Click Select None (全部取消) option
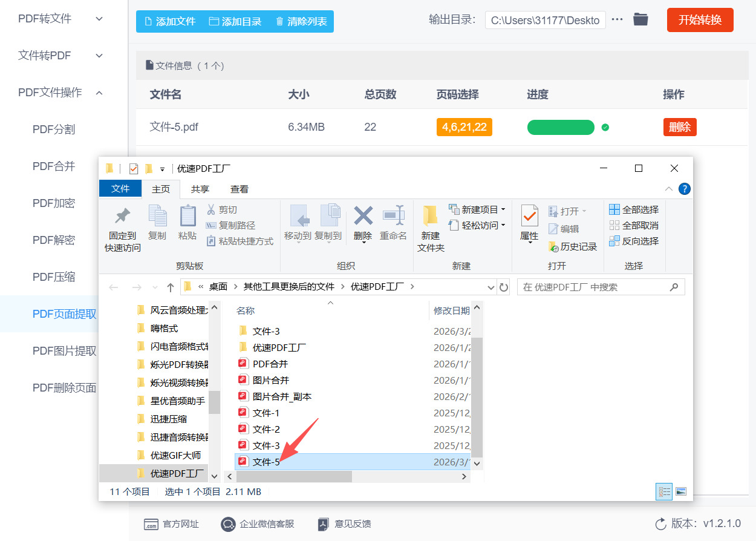The image size is (756, 541). 634,226
